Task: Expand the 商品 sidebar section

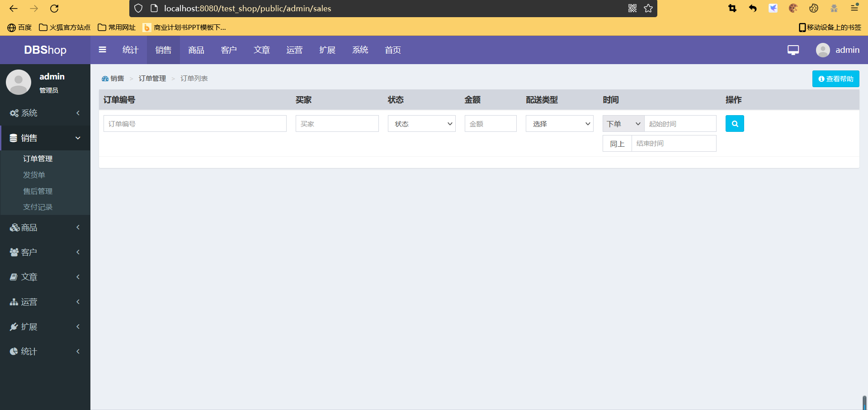Action: point(45,228)
